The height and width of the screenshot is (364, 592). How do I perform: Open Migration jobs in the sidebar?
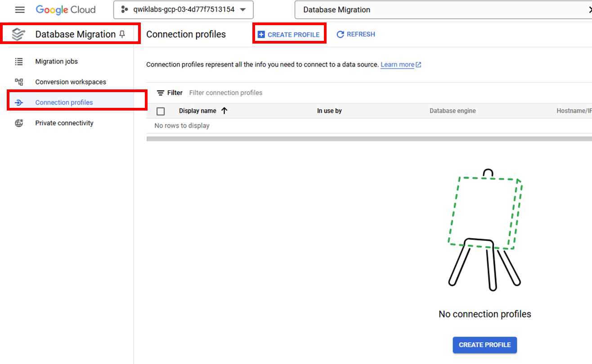coord(57,61)
